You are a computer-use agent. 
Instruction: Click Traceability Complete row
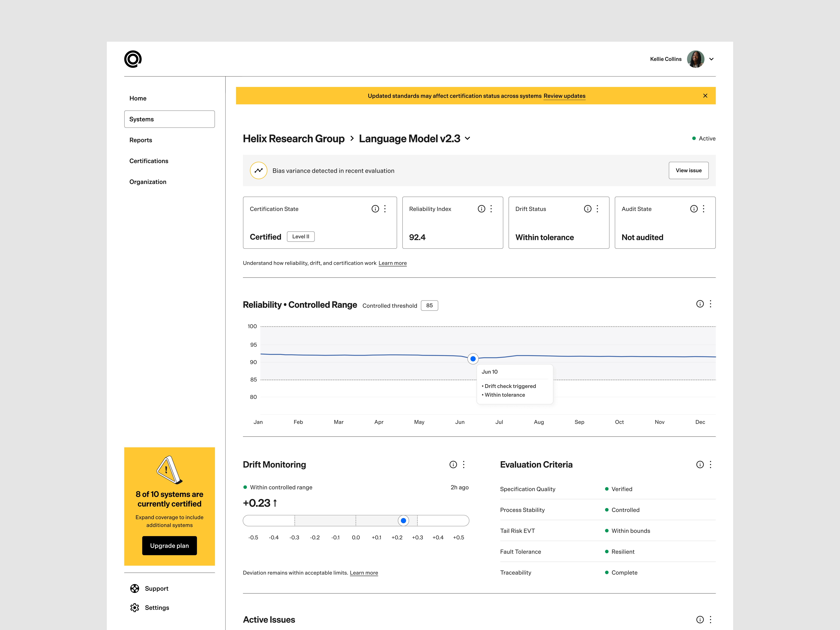pos(608,573)
